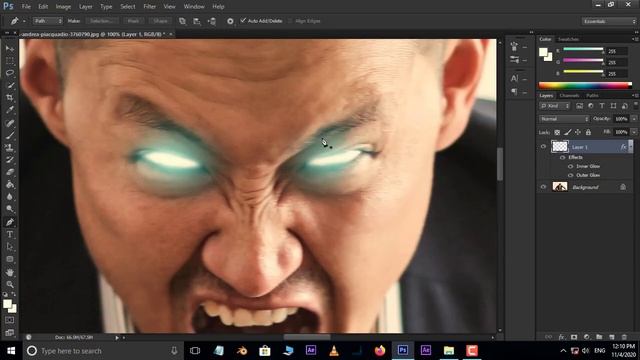Filter layers by adjustment icon
Image resolution: width=640 pixels, height=360 pixels.
click(591, 106)
